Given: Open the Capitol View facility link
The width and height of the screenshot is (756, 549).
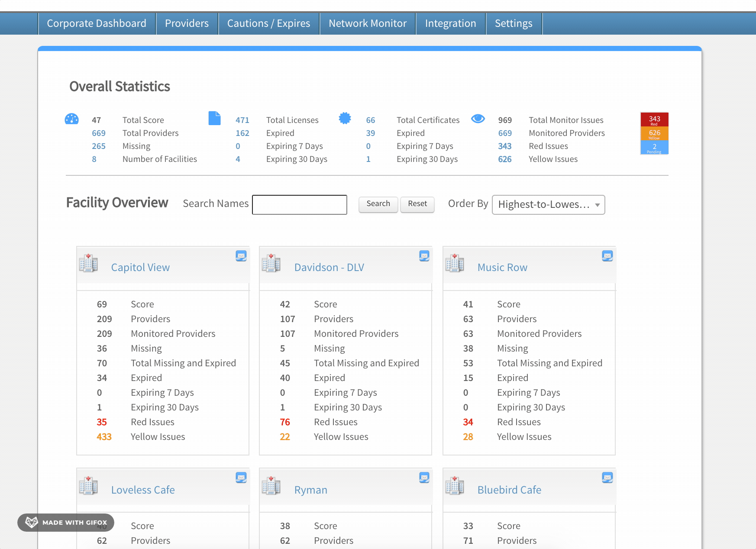Looking at the screenshot, I should (x=140, y=268).
